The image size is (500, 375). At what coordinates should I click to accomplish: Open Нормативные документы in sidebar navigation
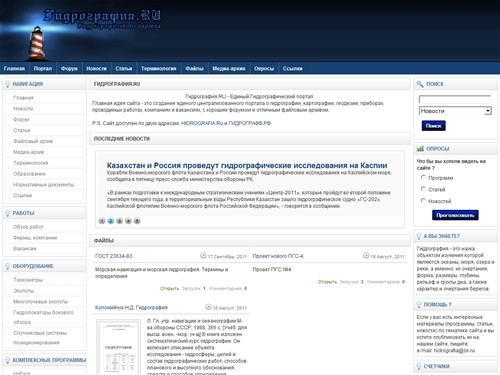(x=43, y=185)
